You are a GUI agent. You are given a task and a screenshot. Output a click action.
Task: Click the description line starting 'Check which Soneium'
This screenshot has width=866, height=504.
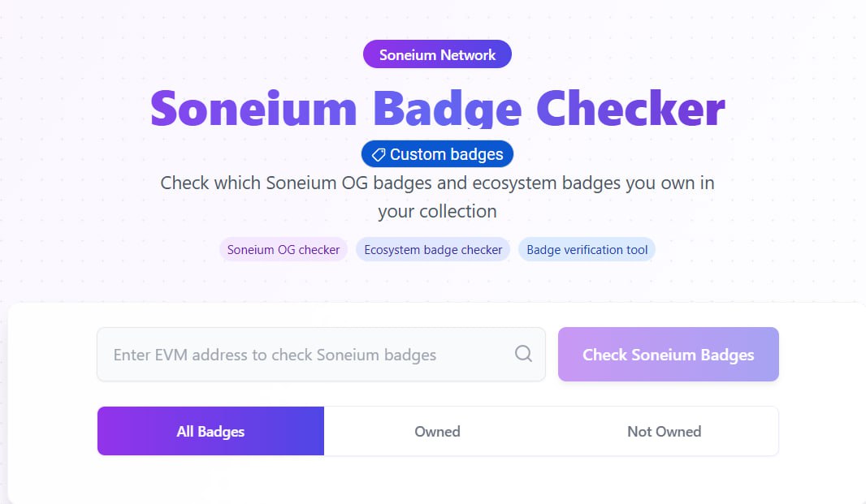tap(437, 183)
